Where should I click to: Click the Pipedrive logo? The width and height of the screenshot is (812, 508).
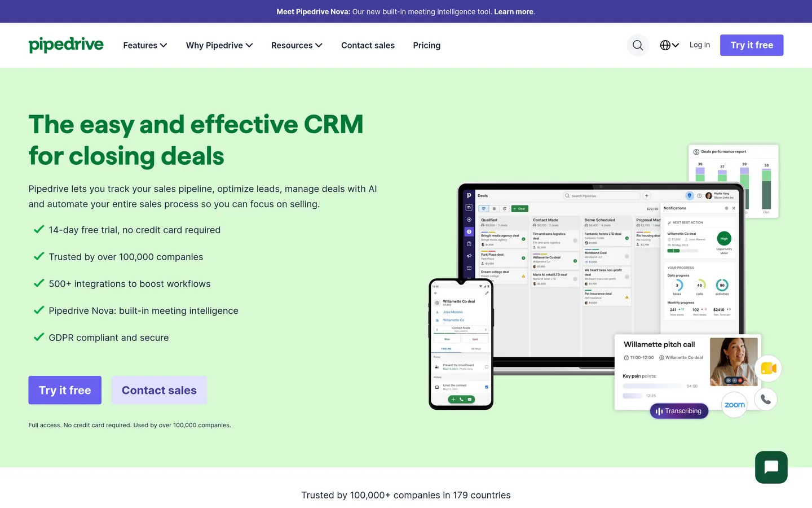click(x=66, y=45)
